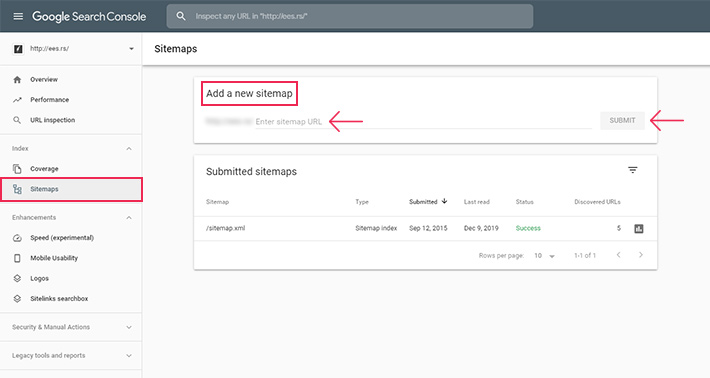The width and height of the screenshot is (710, 378).
Task: Click the Sitemaps tree icon
Action: (17, 189)
